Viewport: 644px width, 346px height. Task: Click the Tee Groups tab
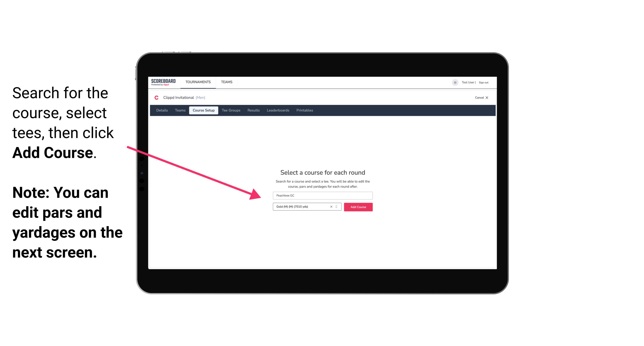tap(231, 110)
